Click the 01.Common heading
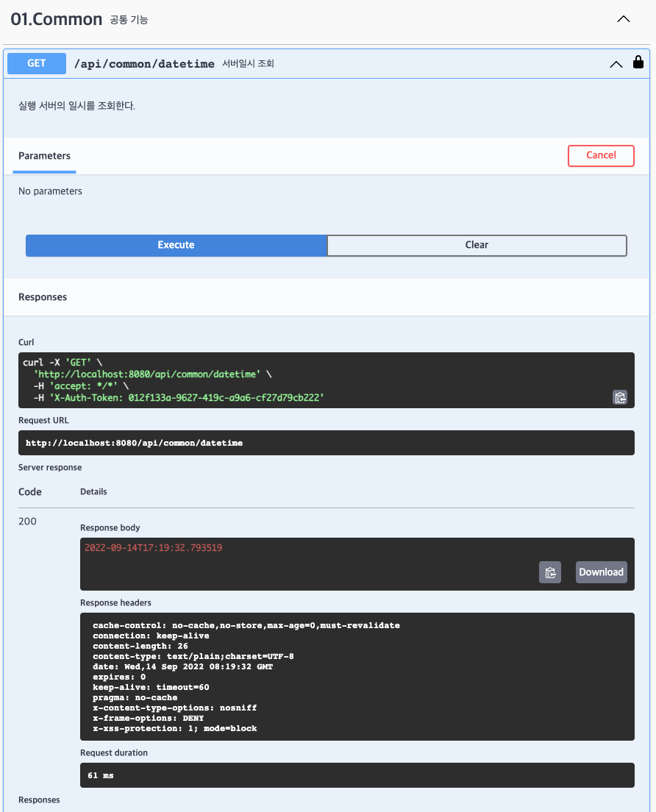This screenshot has width=656, height=812. pyautogui.click(x=57, y=19)
